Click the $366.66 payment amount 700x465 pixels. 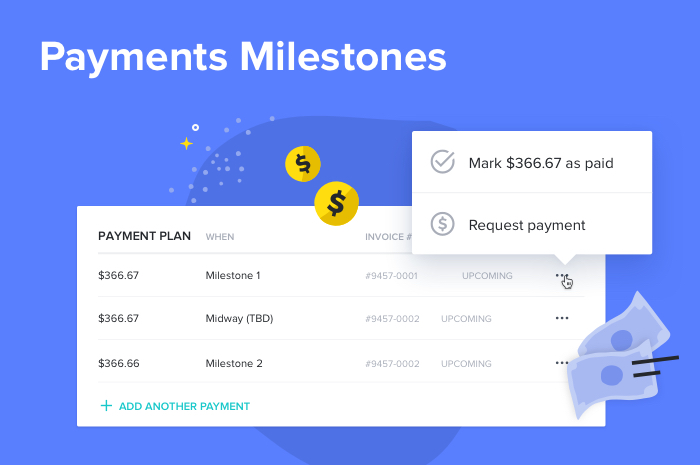tap(118, 363)
